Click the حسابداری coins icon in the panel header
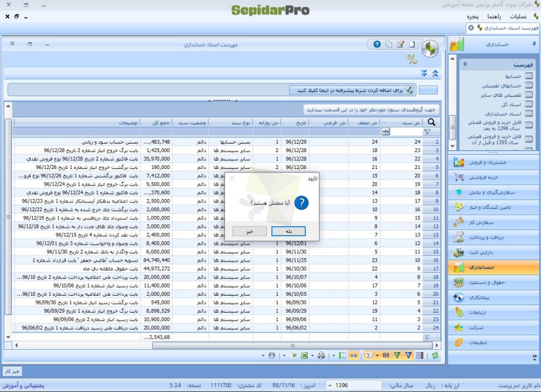This screenshot has height=392, width=541. pos(457,45)
